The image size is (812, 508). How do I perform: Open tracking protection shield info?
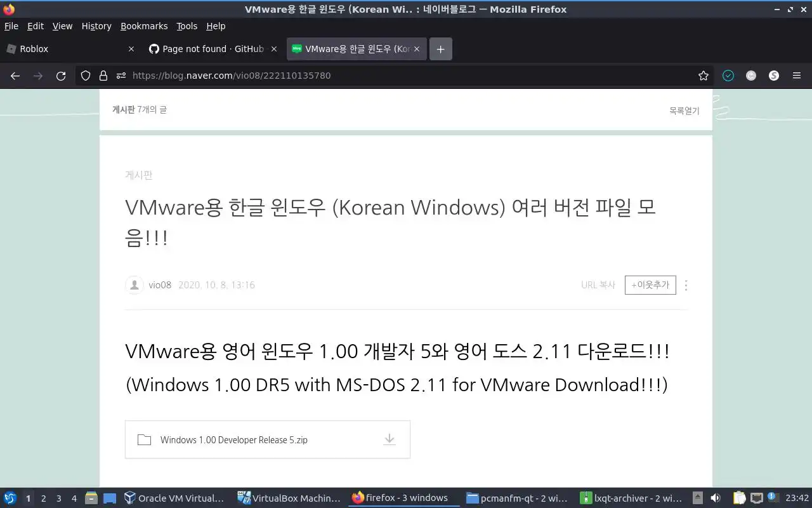pos(86,76)
